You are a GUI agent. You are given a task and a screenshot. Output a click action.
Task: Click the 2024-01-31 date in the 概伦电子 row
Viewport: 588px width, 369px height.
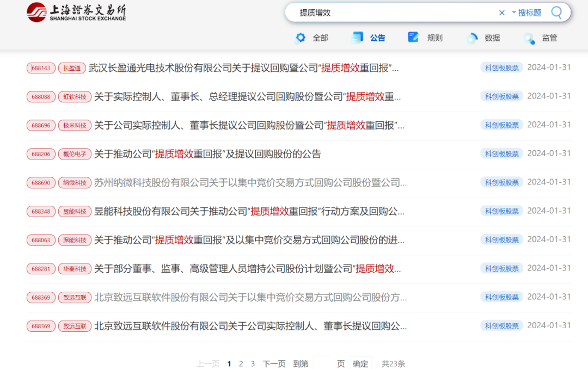click(x=549, y=153)
